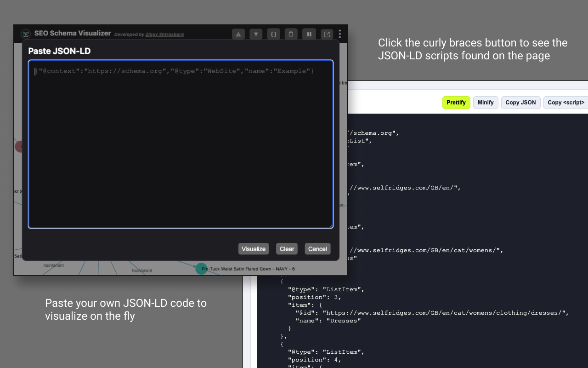This screenshot has height=368, width=588.
Task: Click the "name": "Dresses" line
Action: tap(328, 321)
